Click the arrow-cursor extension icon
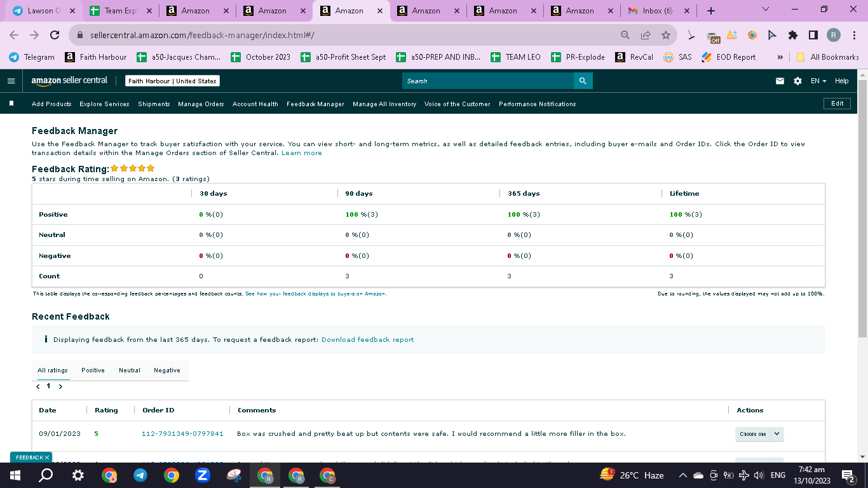 773,36
